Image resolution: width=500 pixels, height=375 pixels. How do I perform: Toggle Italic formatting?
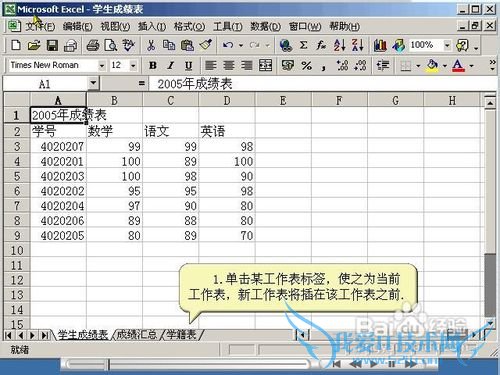pos(171,65)
